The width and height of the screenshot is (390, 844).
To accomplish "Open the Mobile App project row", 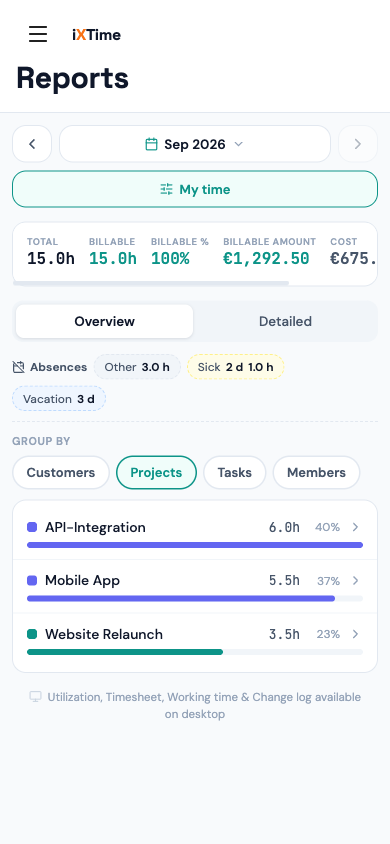I will point(195,586).
